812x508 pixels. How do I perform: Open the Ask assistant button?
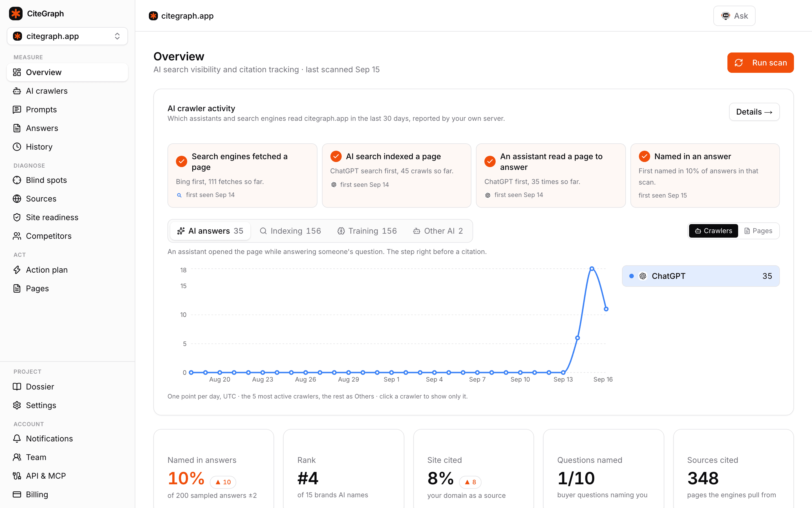734,16
